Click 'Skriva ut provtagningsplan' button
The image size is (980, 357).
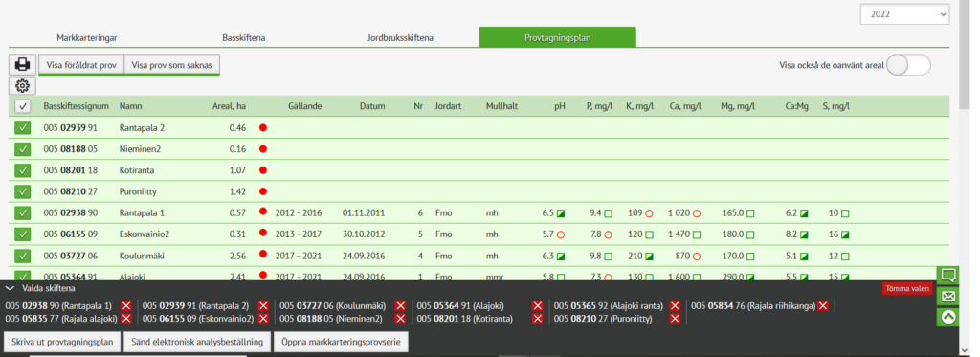(62, 342)
